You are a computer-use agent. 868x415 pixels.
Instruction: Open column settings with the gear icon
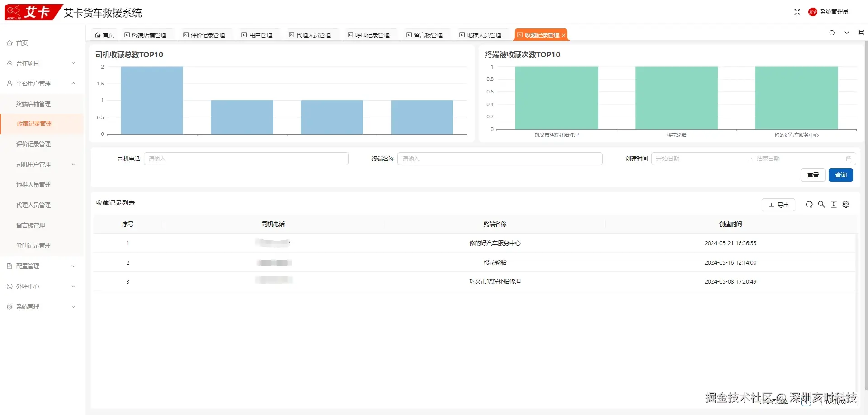846,205
